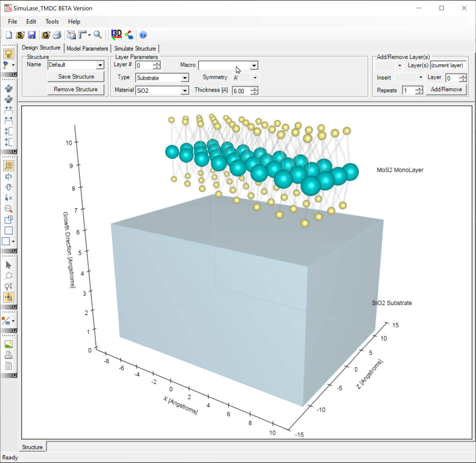476x463 pixels.
Task: Open the empty dropdown left of Layer(s) label
Action: coord(400,65)
